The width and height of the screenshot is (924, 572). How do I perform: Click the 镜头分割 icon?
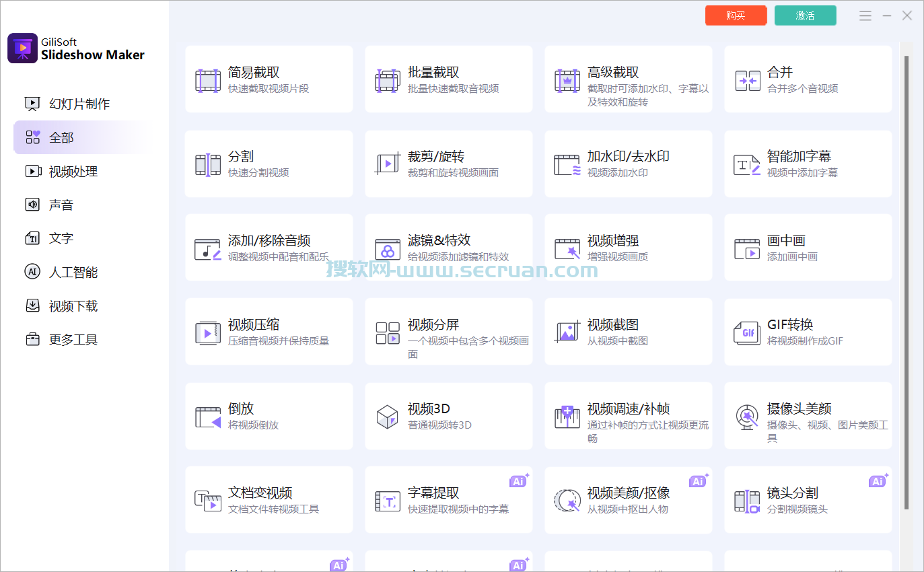pyautogui.click(x=747, y=501)
